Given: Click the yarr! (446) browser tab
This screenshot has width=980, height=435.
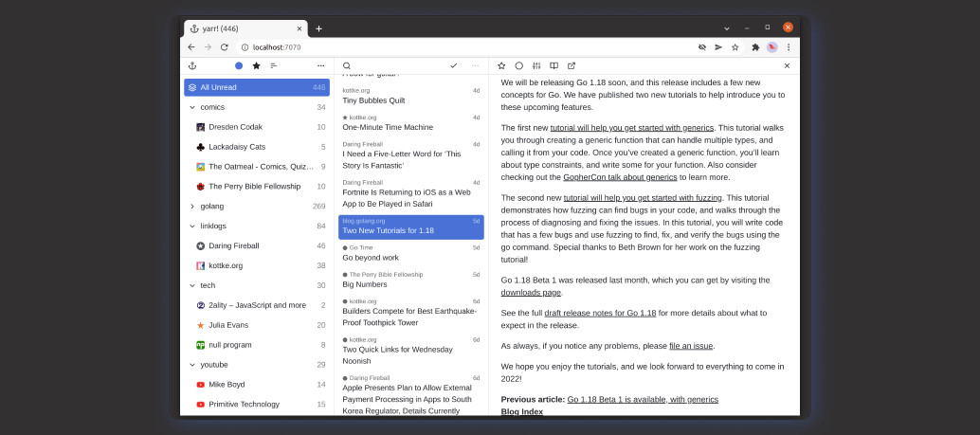Looking at the screenshot, I should click(245, 28).
